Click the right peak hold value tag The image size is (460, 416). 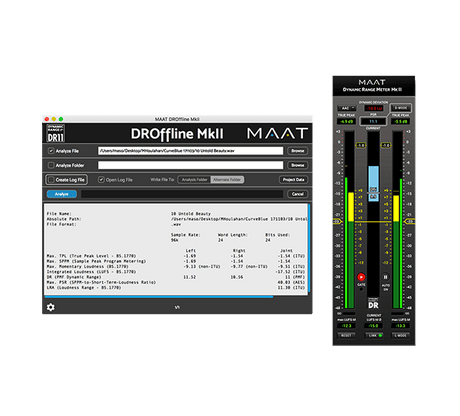[x=386, y=145]
